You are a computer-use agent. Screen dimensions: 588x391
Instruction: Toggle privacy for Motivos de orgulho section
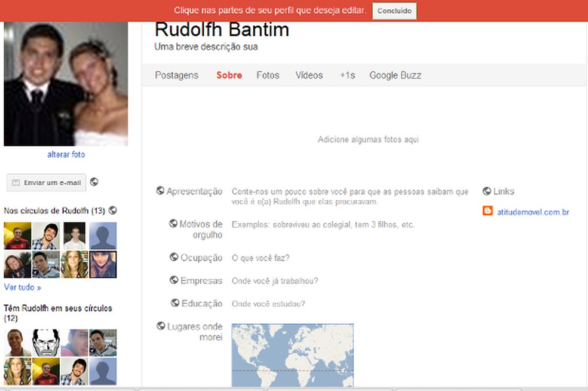pos(172,223)
